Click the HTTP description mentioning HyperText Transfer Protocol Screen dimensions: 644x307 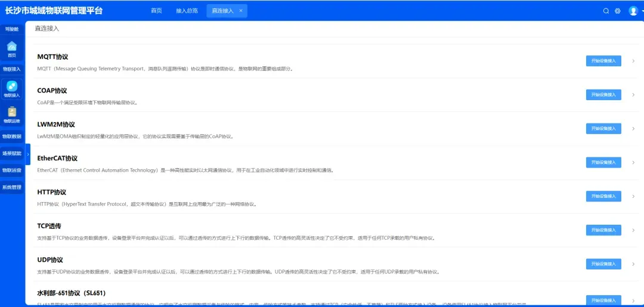[147, 204]
